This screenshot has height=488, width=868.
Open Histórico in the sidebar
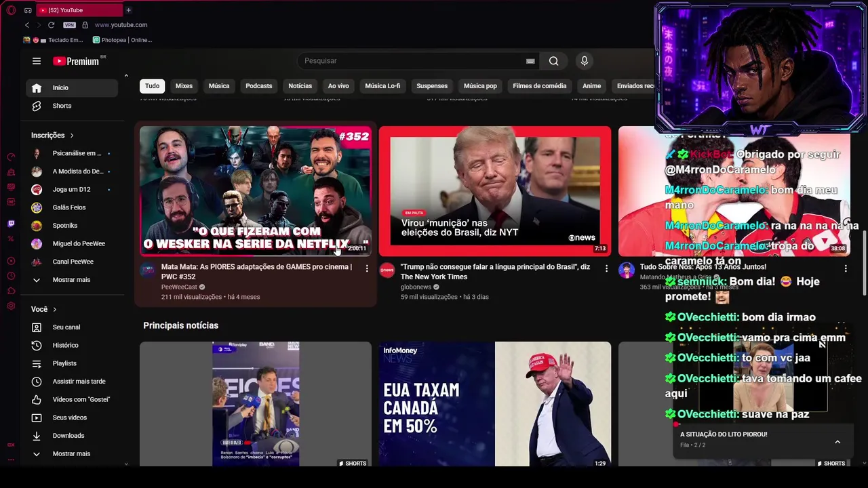point(71,346)
